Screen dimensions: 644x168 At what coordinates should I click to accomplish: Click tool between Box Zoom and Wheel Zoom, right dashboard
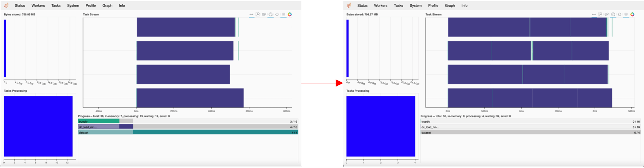click(x=607, y=14)
